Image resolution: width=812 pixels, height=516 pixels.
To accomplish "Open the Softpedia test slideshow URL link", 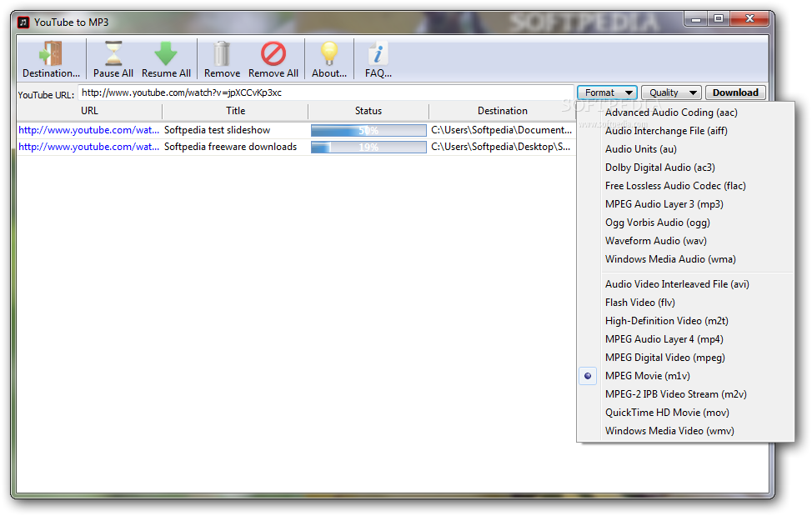I will [88, 130].
